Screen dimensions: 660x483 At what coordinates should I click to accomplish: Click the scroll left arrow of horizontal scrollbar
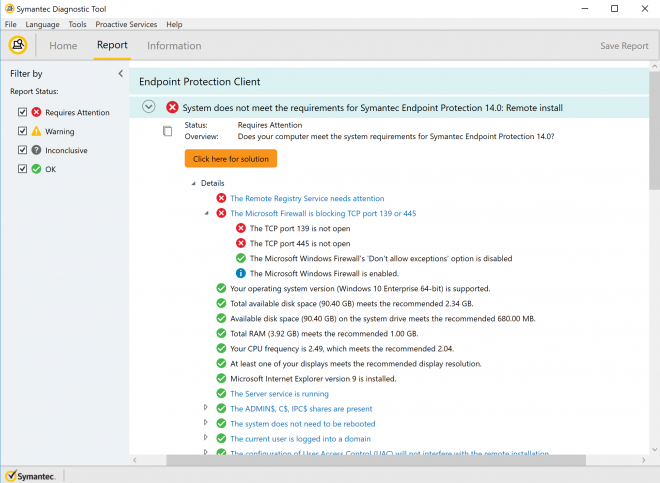135,460
